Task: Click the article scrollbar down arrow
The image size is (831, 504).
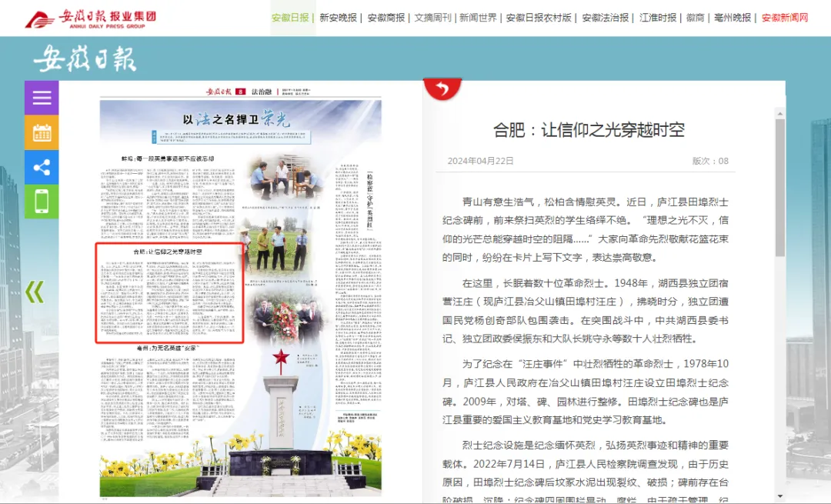Action: tap(779, 496)
